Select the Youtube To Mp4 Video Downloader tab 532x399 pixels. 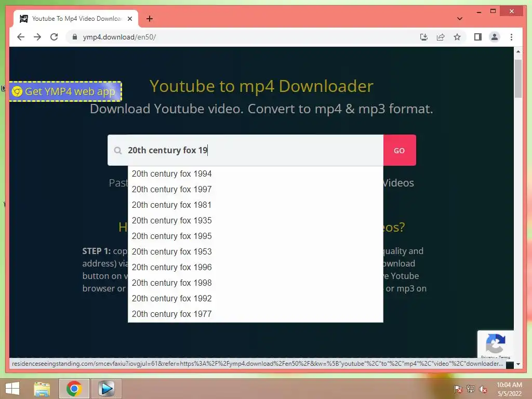coord(75,19)
